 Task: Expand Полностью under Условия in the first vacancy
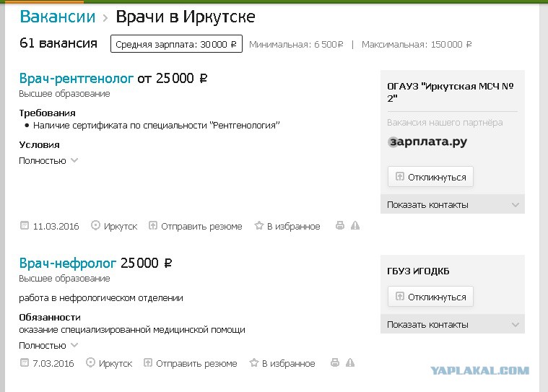(x=48, y=161)
